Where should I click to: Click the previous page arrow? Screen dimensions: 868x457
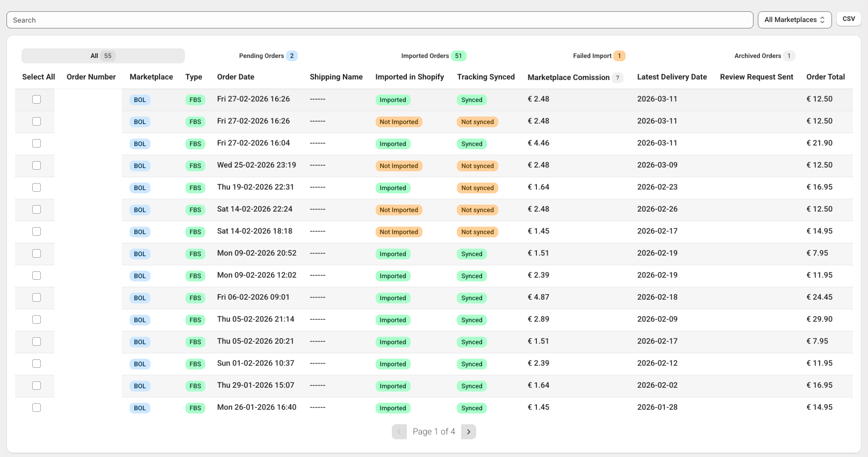point(399,432)
